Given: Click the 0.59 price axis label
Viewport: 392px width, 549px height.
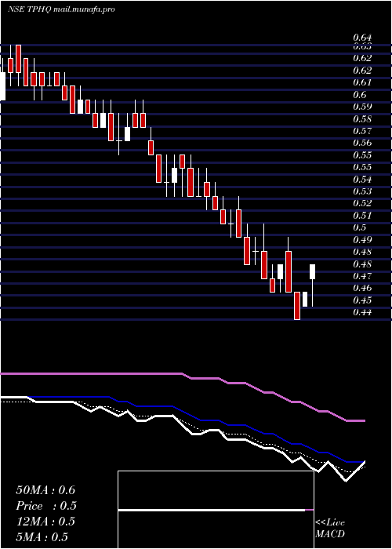Looking at the screenshot, I should pyautogui.click(x=362, y=107).
